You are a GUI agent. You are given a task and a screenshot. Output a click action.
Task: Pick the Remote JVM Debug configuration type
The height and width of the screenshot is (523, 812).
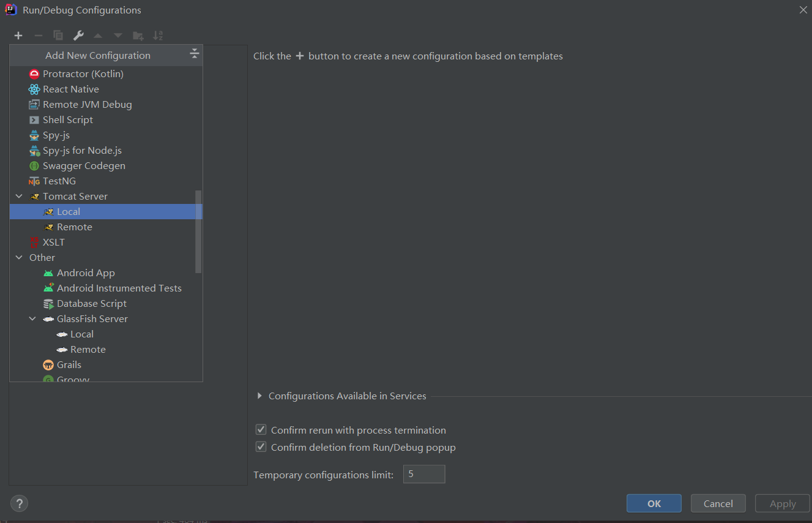coord(106,104)
